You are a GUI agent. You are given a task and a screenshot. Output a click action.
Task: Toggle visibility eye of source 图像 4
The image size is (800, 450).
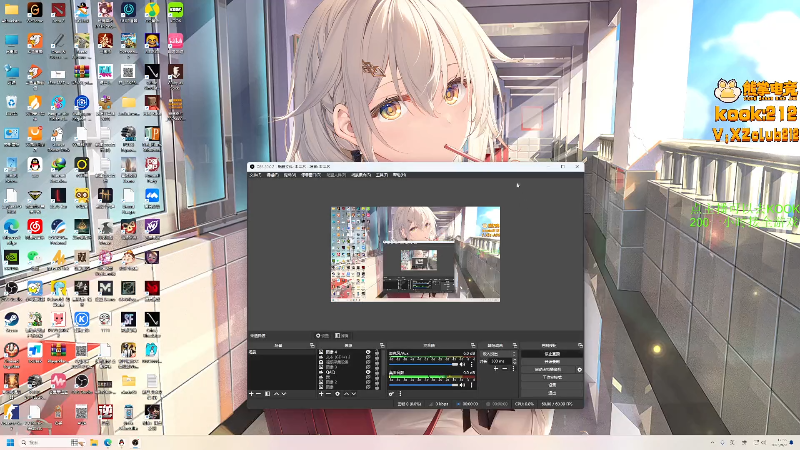click(x=368, y=352)
